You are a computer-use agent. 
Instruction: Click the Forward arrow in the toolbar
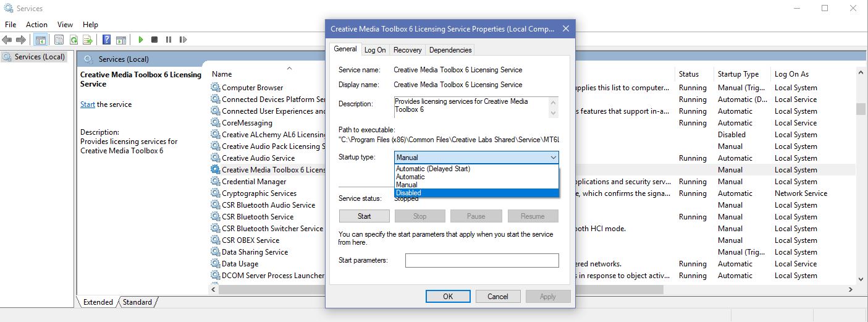point(21,40)
